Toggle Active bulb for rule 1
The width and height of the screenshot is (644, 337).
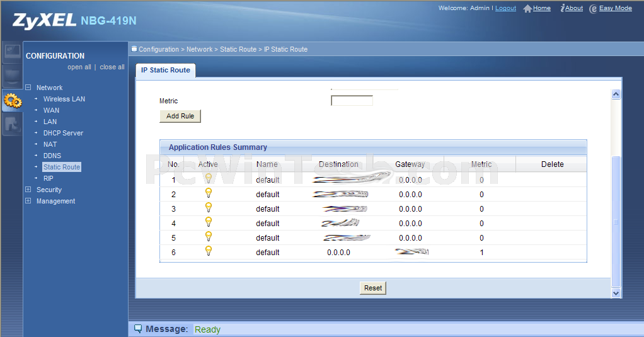point(208,178)
